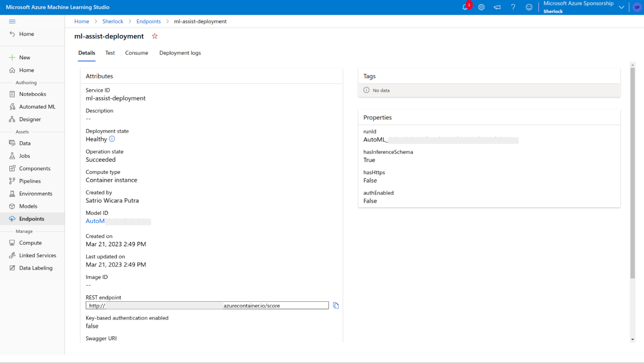Click the vertical scrollbar thumb
This screenshot has width=644, height=363.
tap(632, 173)
